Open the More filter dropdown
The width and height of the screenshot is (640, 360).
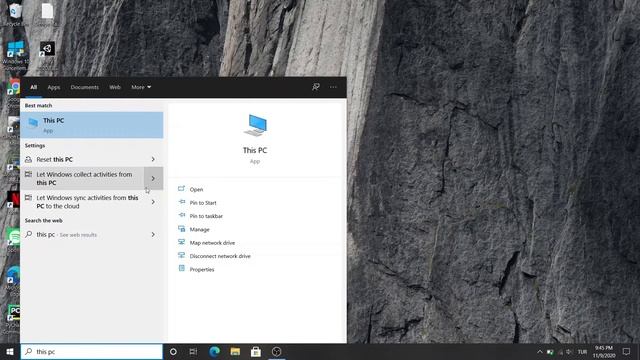[x=141, y=87]
